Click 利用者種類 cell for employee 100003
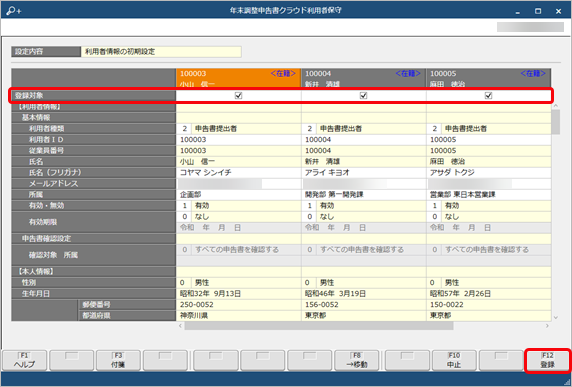This screenshot has height=387, width=572. [x=239, y=128]
